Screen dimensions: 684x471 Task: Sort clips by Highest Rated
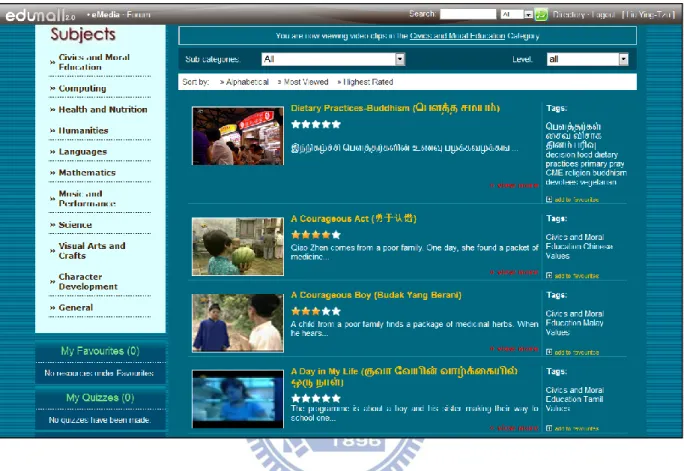coord(368,82)
